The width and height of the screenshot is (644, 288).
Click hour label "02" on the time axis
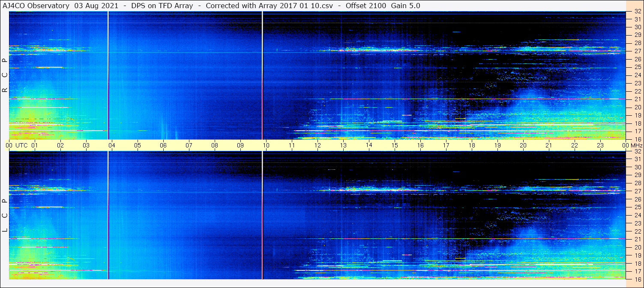pyautogui.click(x=60, y=145)
